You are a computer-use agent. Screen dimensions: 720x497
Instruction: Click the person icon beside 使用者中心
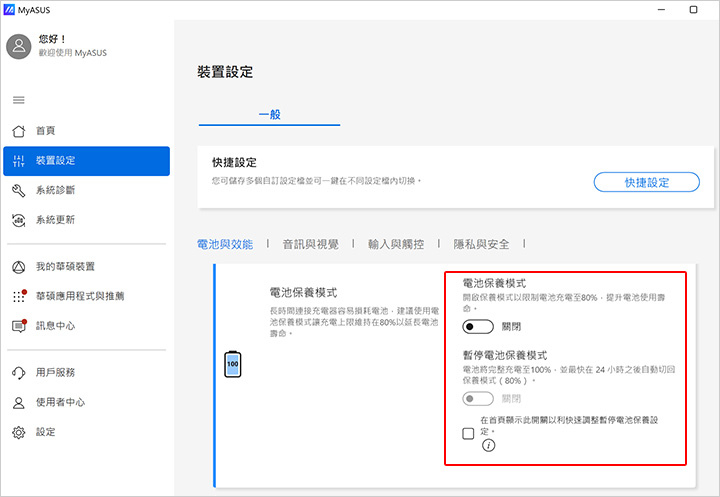click(x=18, y=403)
